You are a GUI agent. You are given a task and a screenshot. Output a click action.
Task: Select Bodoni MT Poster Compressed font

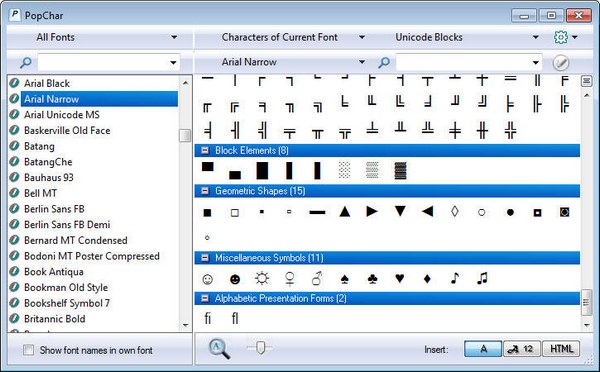click(x=93, y=256)
